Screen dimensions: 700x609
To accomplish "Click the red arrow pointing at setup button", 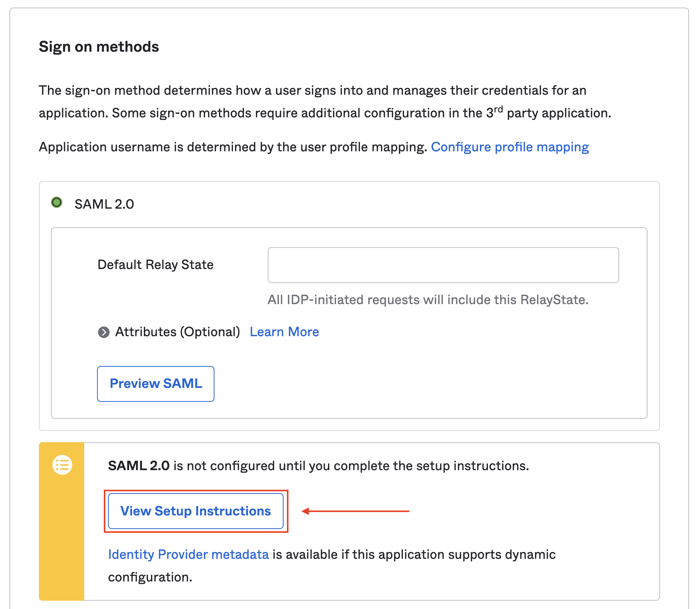I will point(355,511).
